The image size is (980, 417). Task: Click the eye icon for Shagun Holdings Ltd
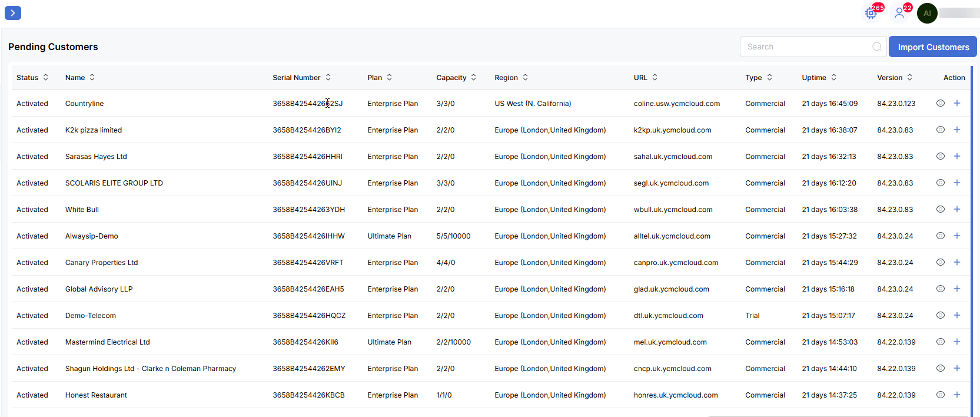tap(941, 368)
